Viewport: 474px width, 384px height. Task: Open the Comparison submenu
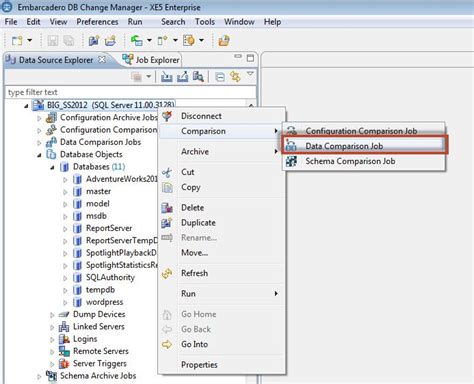click(x=221, y=131)
